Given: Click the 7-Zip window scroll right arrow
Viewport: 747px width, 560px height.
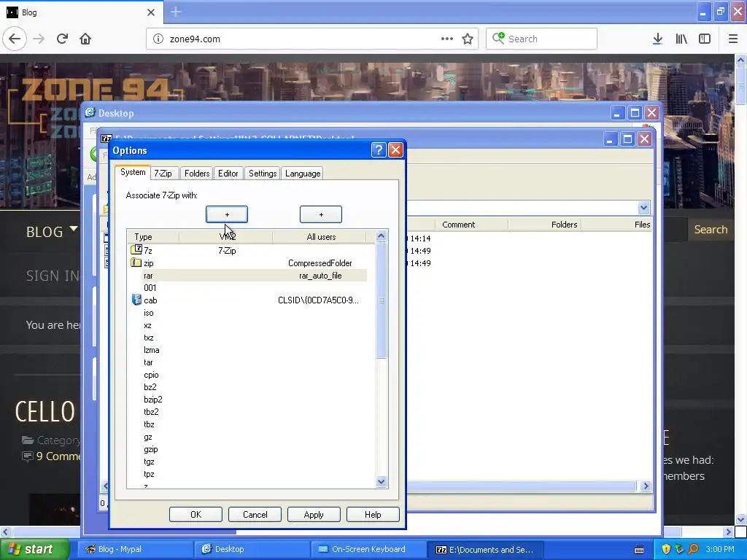Looking at the screenshot, I should [646, 486].
